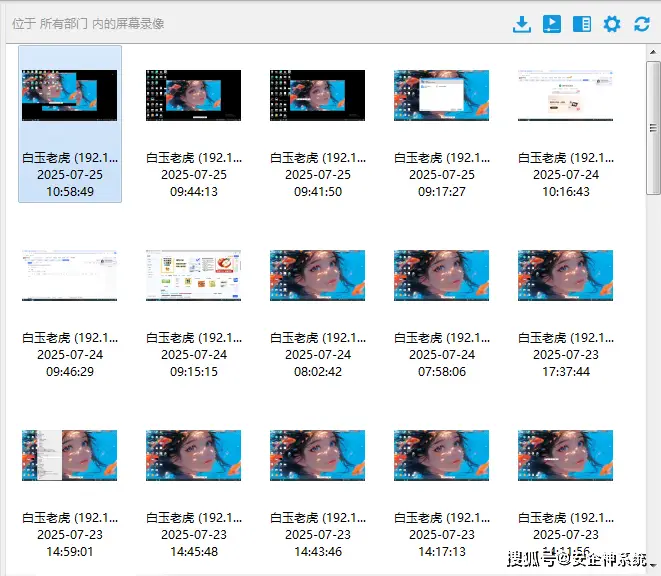Image resolution: width=661 pixels, height=576 pixels.
Task: Click the play recording icon
Action: tap(551, 24)
